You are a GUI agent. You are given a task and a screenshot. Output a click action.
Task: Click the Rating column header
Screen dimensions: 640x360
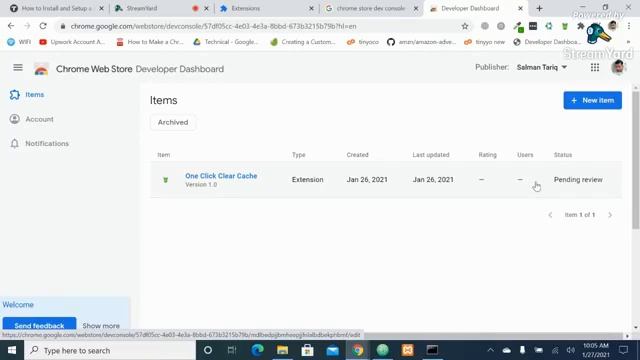[x=487, y=155]
